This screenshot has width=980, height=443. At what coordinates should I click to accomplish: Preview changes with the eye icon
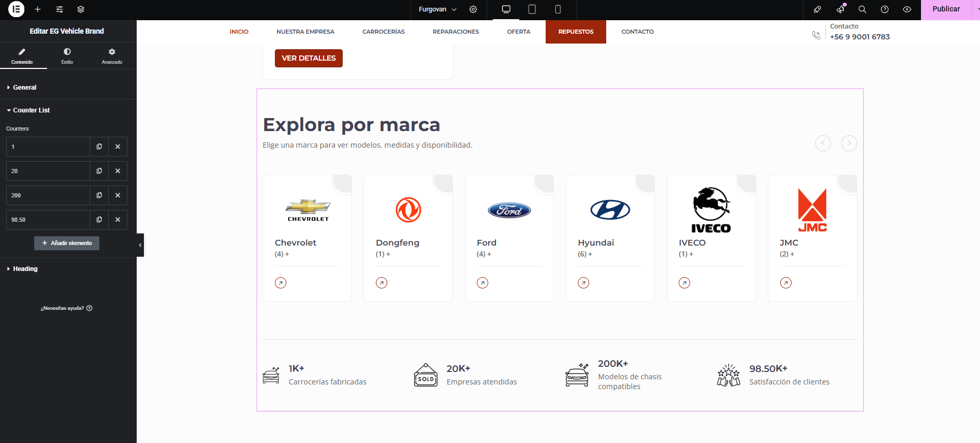(907, 9)
